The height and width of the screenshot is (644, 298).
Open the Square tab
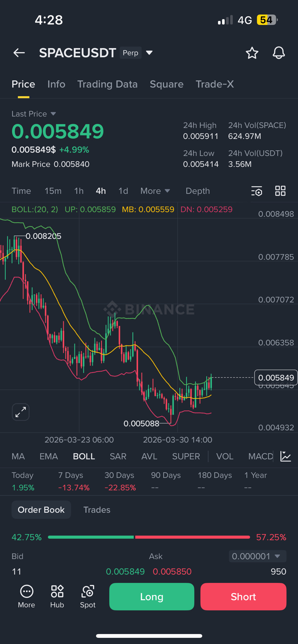pos(167,84)
